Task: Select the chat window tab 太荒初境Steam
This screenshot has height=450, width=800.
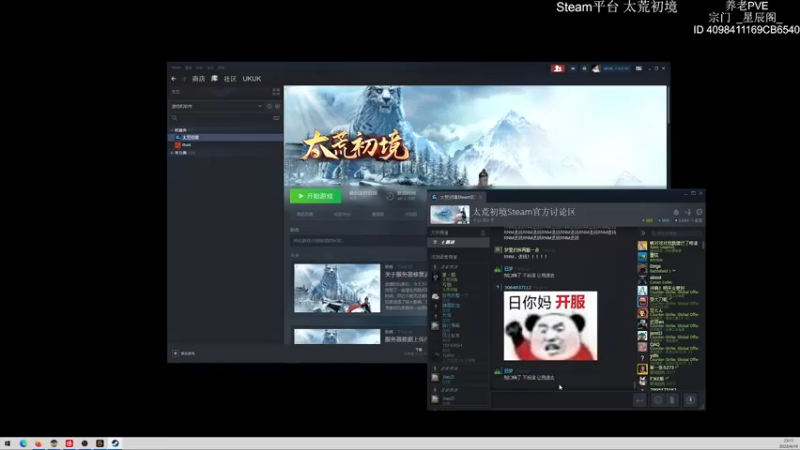Action: click(x=457, y=197)
